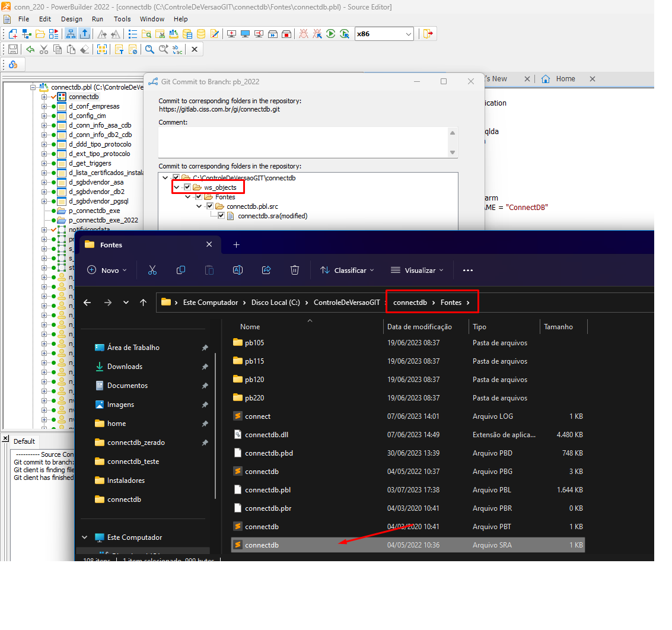Toggle the connectdb.pbl.src checkbox
672x630 pixels.
[x=210, y=206]
